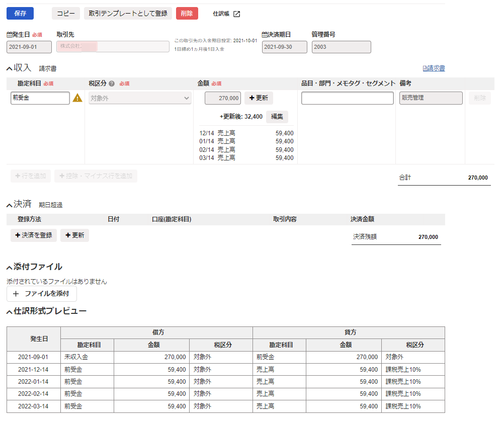
Task: Open the 請求書 link
Action: [434, 68]
